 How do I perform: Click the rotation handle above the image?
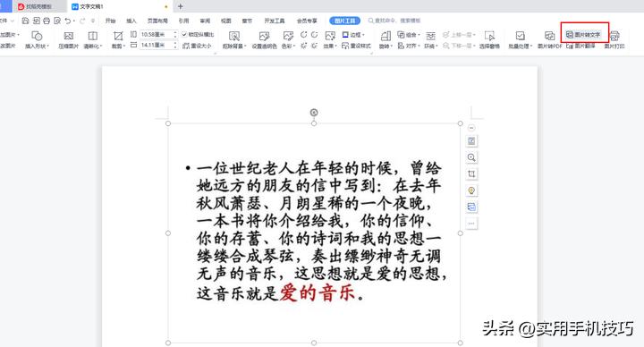314,112
